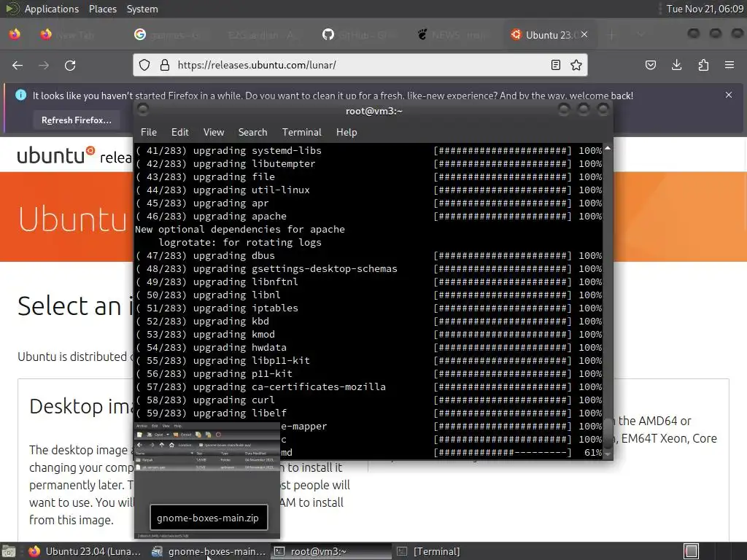Click the gnome-boxes-main.zip window preview thumbnail
The height and width of the screenshot is (560, 747).
pos(207,481)
